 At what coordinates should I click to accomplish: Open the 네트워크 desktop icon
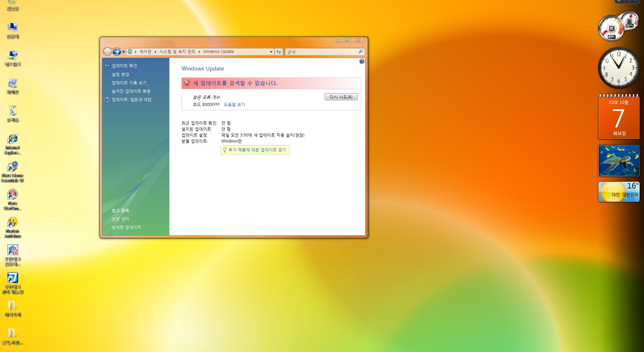(x=13, y=58)
